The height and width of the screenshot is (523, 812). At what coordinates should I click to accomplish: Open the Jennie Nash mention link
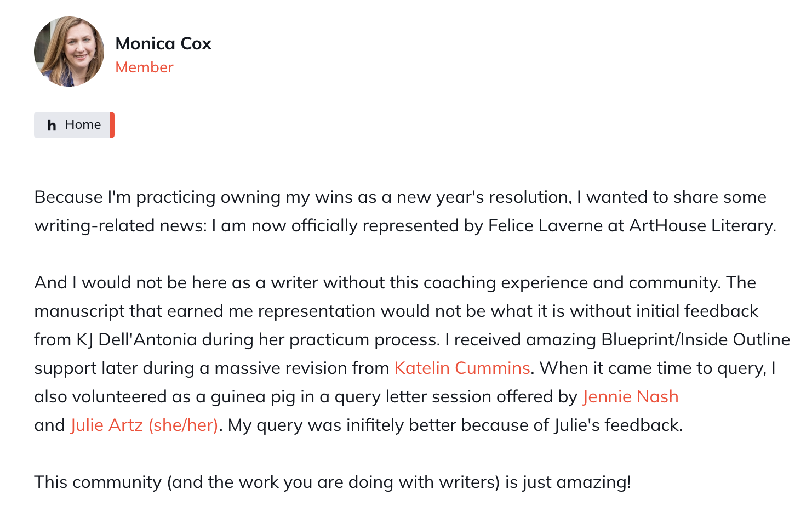[631, 396]
